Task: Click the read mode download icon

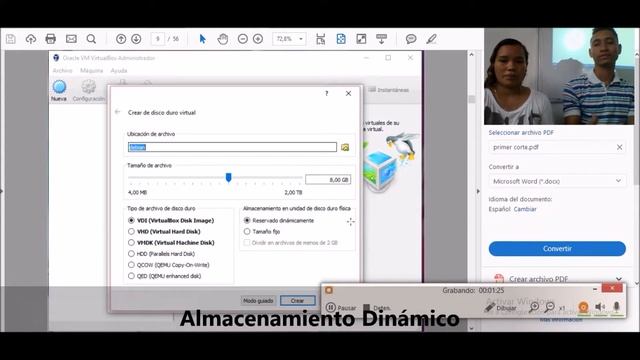Action: click(x=382, y=39)
